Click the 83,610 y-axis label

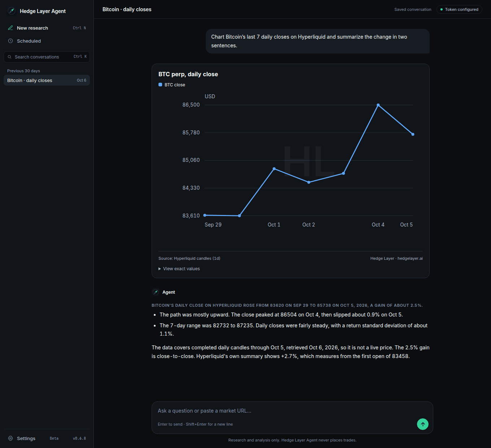pos(191,216)
